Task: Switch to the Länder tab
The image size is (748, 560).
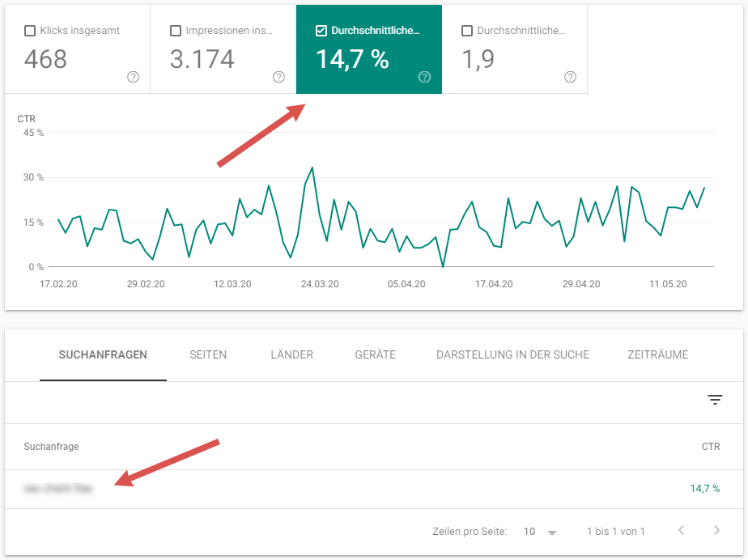Action: 292,355
